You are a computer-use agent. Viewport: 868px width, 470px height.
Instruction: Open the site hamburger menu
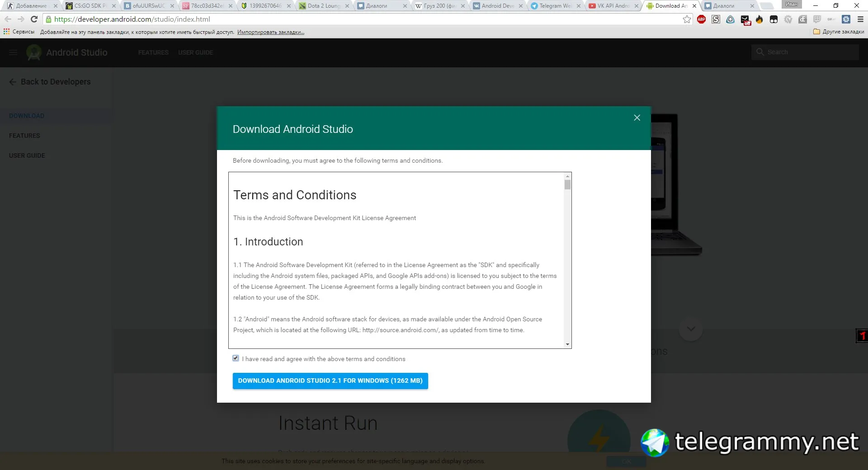click(x=13, y=52)
